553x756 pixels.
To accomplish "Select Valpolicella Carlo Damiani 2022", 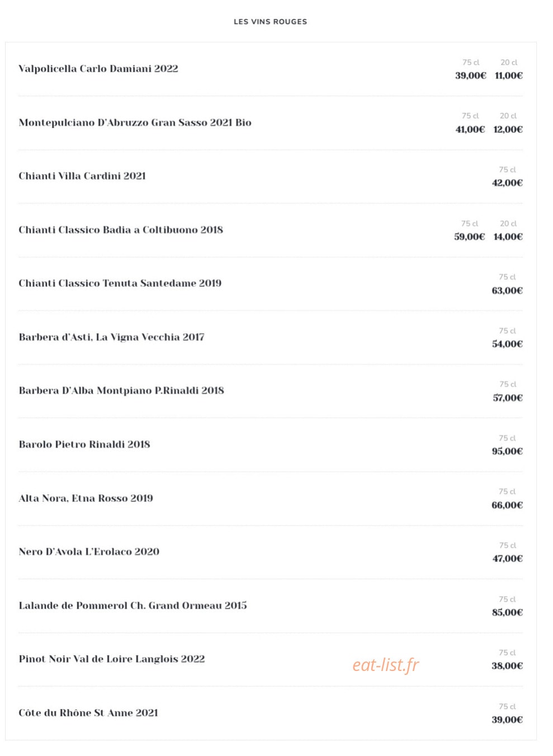I will coord(98,69).
